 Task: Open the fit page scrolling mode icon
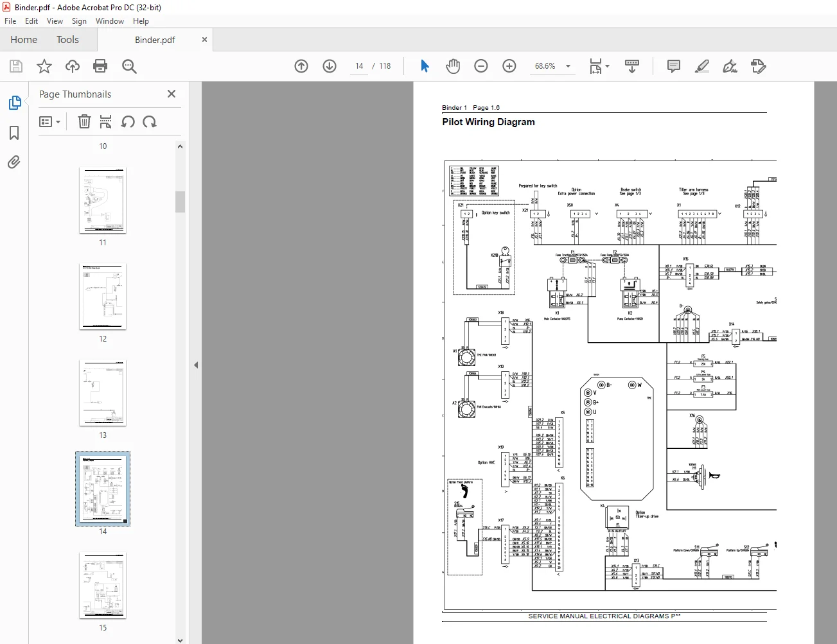pyautogui.click(x=596, y=66)
